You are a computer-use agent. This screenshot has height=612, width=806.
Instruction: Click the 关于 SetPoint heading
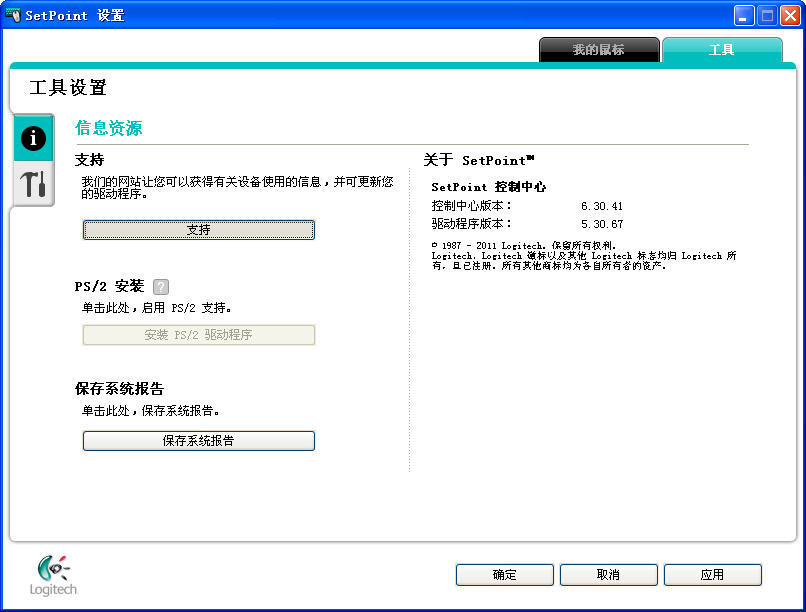(x=479, y=160)
